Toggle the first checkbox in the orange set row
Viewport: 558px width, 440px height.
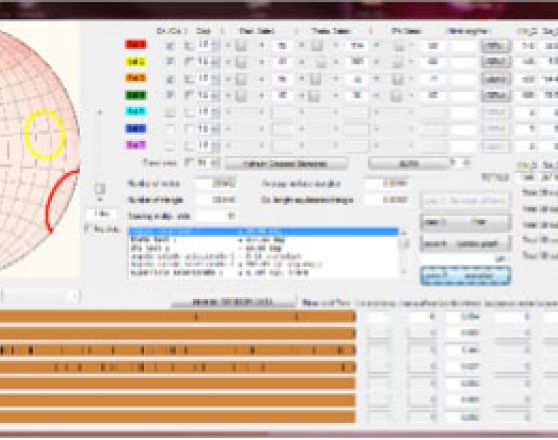click(x=170, y=79)
